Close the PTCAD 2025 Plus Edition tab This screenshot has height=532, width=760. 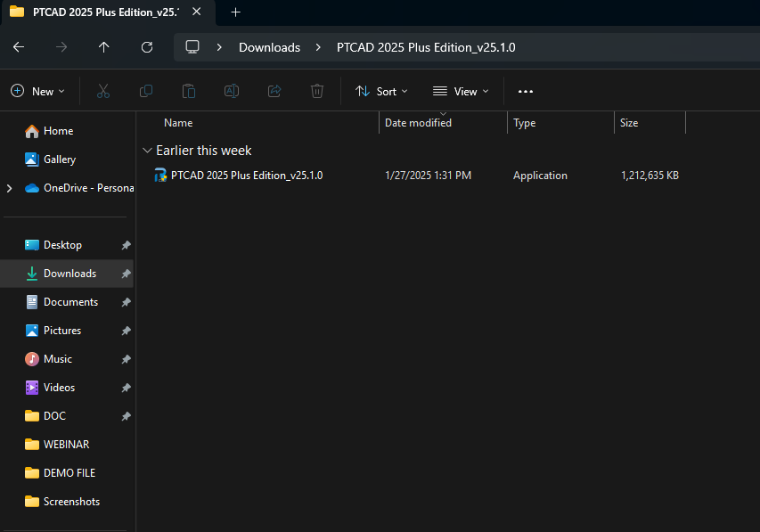pos(196,12)
